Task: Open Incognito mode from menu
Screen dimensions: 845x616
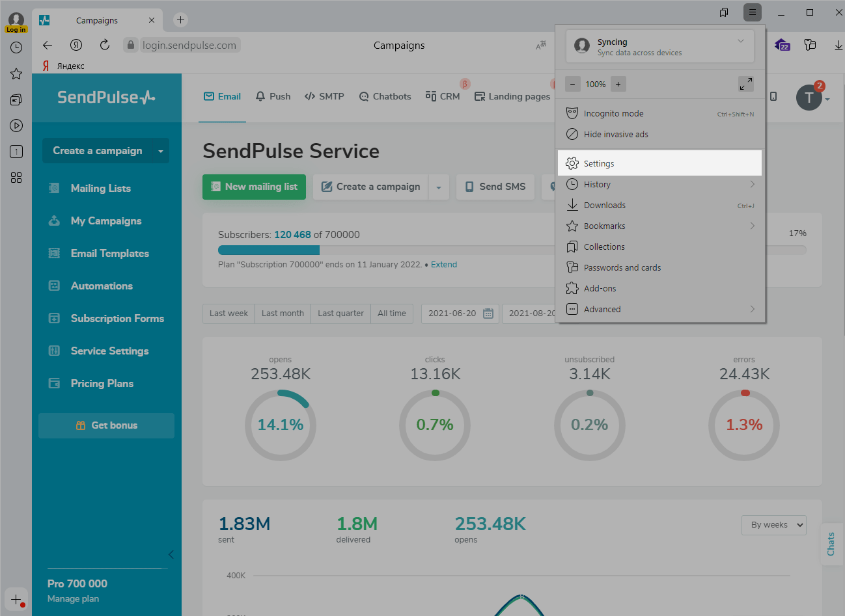Action: (x=613, y=113)
